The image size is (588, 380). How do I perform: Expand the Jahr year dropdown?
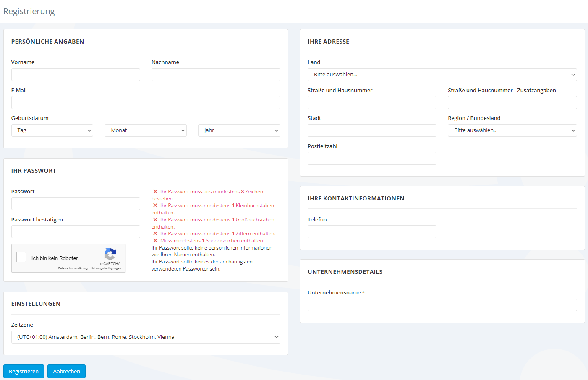[x=239, y=130]
